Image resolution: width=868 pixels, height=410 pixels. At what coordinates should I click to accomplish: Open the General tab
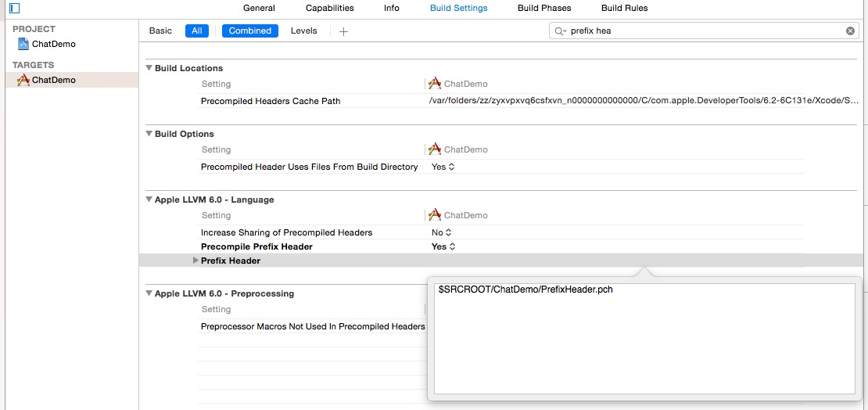(x=259, y=9)
